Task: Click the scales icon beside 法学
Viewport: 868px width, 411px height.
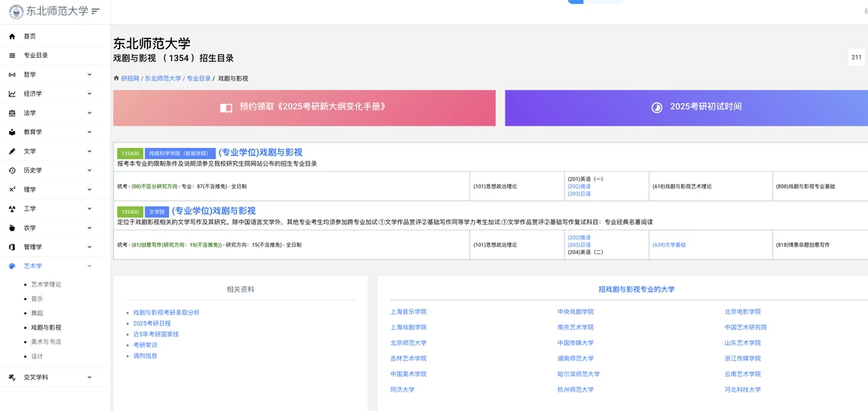Action: (12, 113)
